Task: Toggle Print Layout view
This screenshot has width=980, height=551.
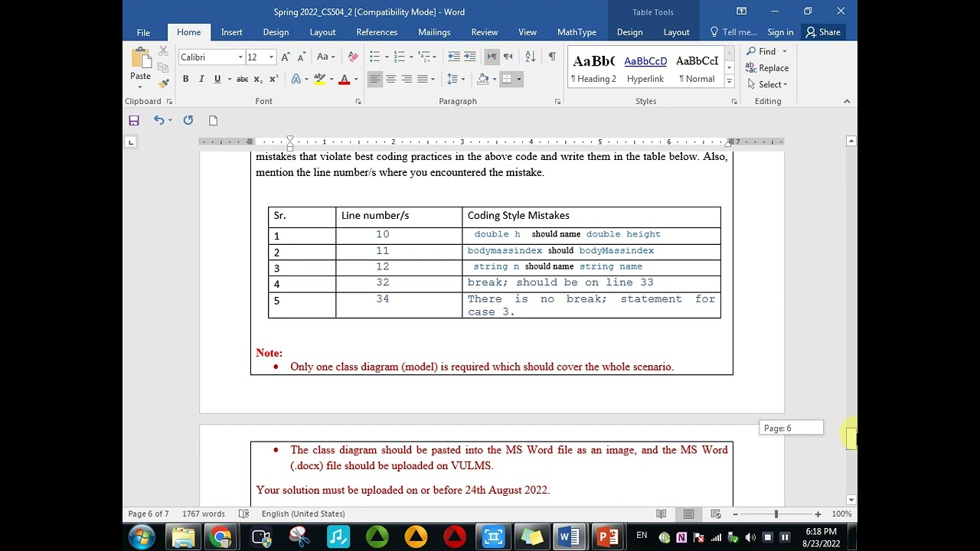Action: pos(688,514)
